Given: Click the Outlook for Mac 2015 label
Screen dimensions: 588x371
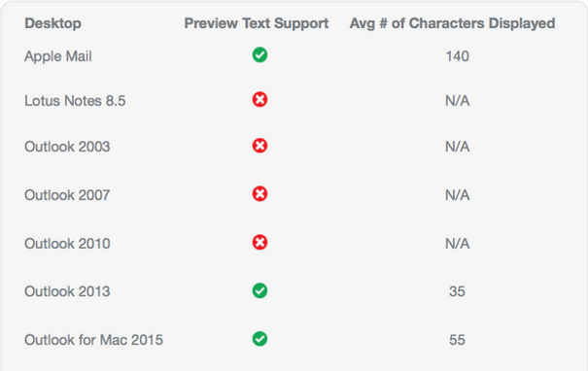Looking at the screenshot, I should tap(93, 340).
